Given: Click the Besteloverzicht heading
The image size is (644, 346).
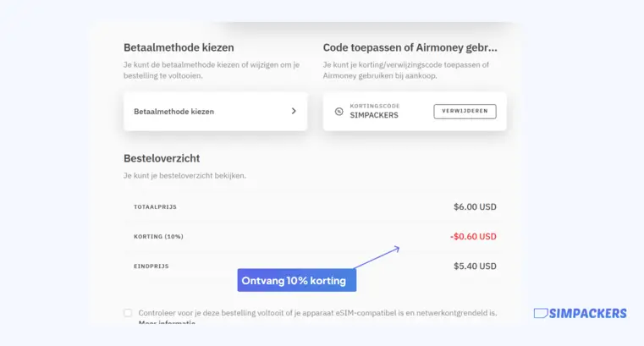Looking at the screenshot, I should [162, 158].
